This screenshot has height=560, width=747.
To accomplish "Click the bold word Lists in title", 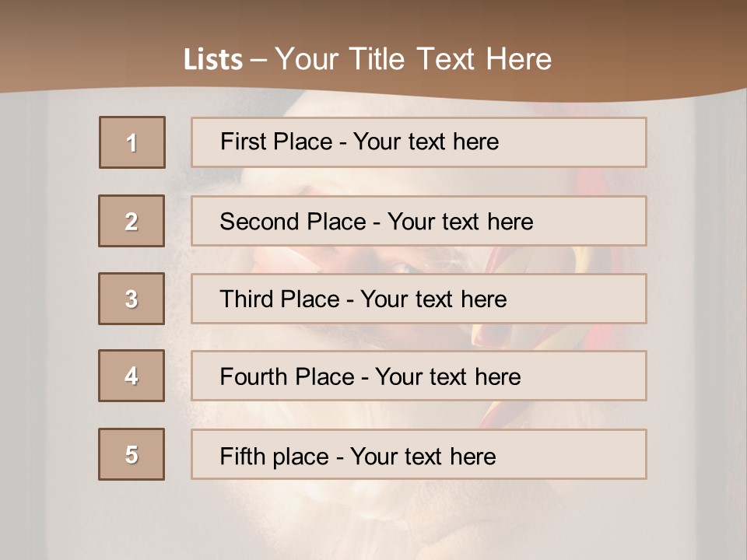I will pos(212,60).
